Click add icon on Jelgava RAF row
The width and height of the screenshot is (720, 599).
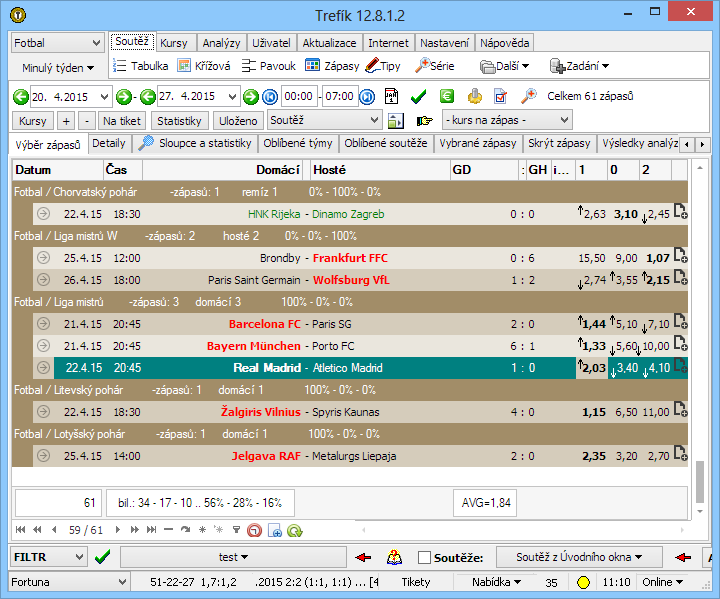pos(681,454)
